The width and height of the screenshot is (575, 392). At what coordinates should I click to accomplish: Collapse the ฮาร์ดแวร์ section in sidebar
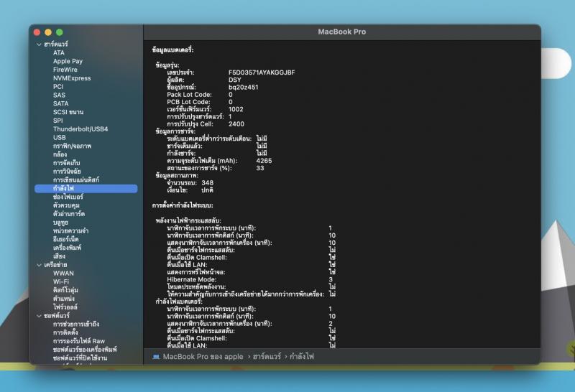pos(39,45)
